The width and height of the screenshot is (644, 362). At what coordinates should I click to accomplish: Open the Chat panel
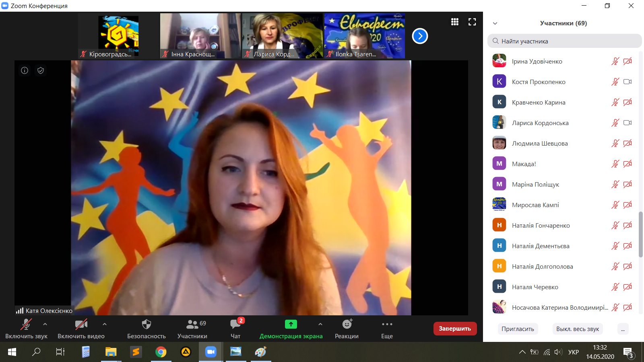point(235,329)
